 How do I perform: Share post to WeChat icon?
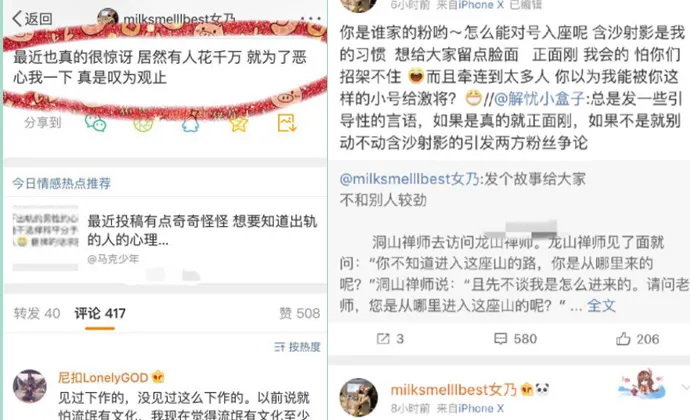click(x=95, y=123)
